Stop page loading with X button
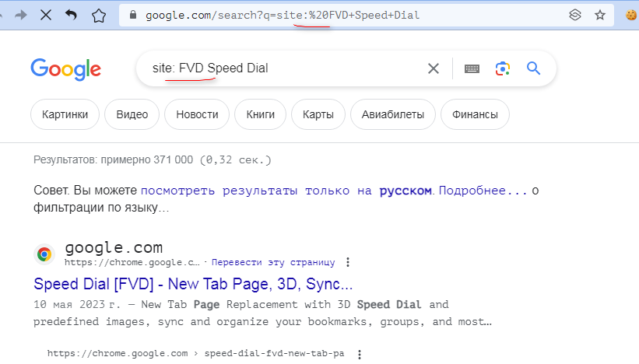The width and height of the screenshot is (639, 364). (x=46, y=16)
